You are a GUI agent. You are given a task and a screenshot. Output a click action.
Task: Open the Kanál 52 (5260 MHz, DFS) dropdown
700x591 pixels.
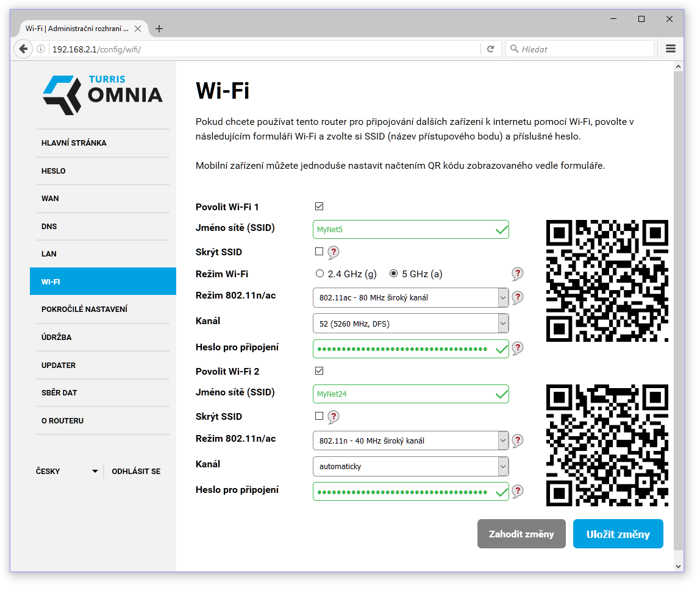(x=411, y=324)
